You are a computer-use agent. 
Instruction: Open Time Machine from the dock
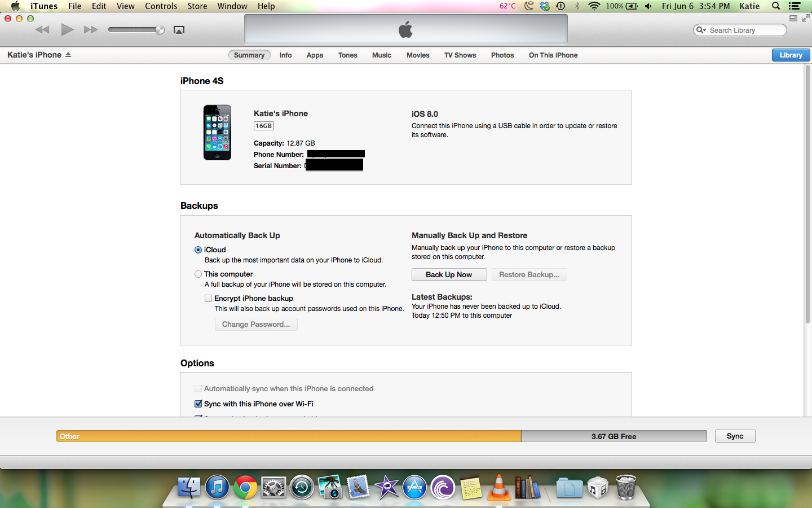[302, 487]
